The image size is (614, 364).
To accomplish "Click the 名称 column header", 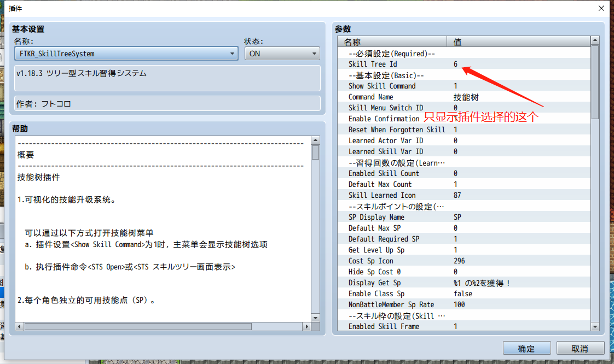I will tap(392, 42).
